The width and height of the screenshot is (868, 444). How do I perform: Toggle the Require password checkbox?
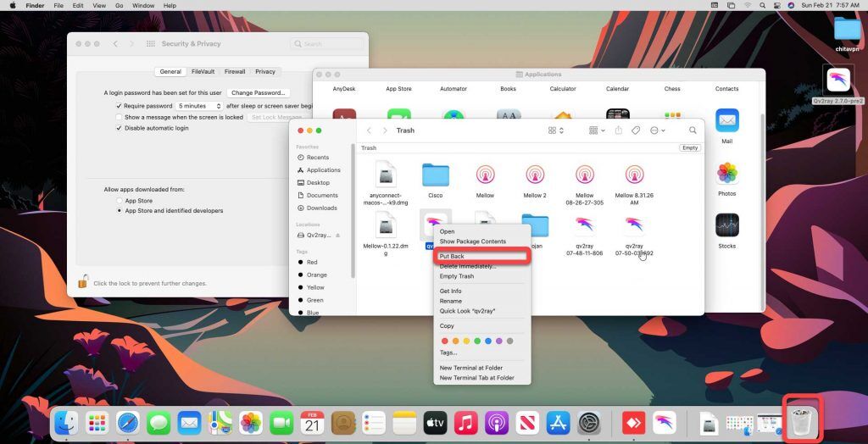tap(120, 106)
